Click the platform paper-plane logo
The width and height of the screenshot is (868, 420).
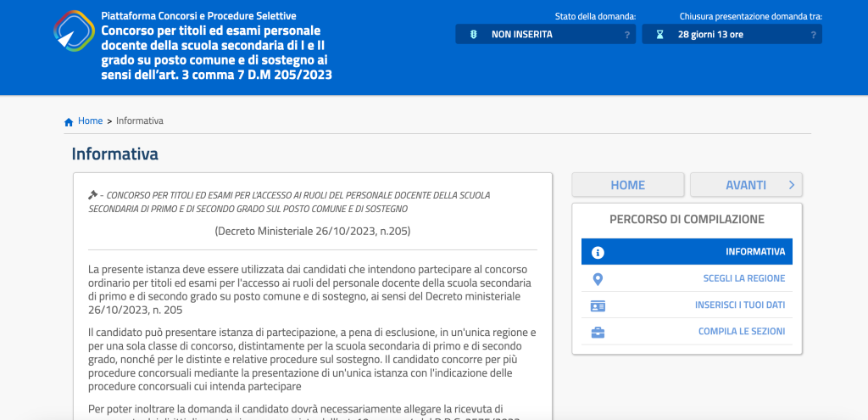pyautogui.click(x=75, y=31)
